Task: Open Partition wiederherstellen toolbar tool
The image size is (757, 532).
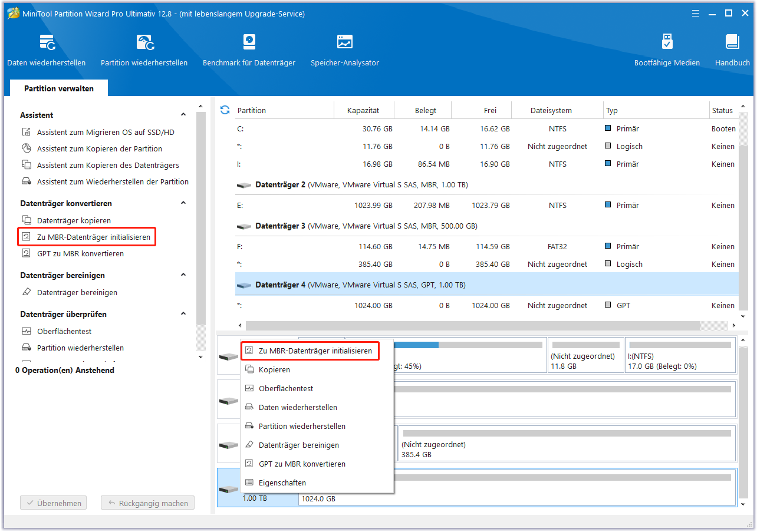Action: point(144,51)
